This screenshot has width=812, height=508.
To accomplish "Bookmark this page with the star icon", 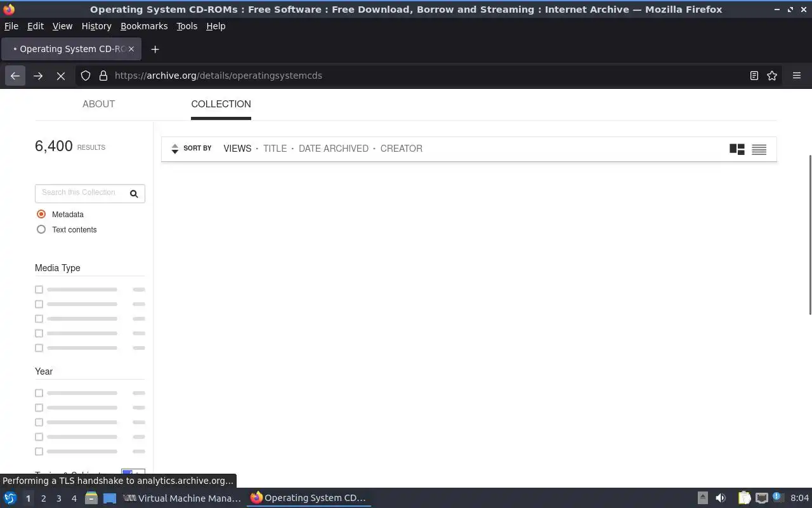I will pos(772,76).
